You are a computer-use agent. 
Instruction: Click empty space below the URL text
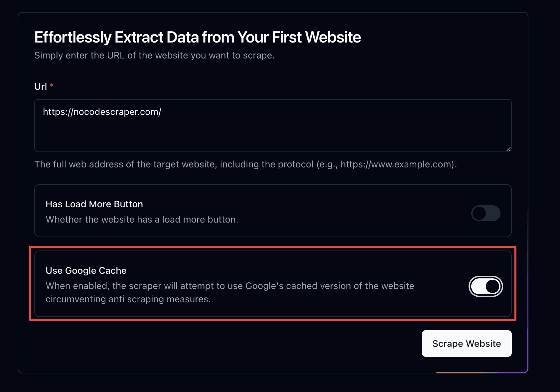click(x=233, y=136)
